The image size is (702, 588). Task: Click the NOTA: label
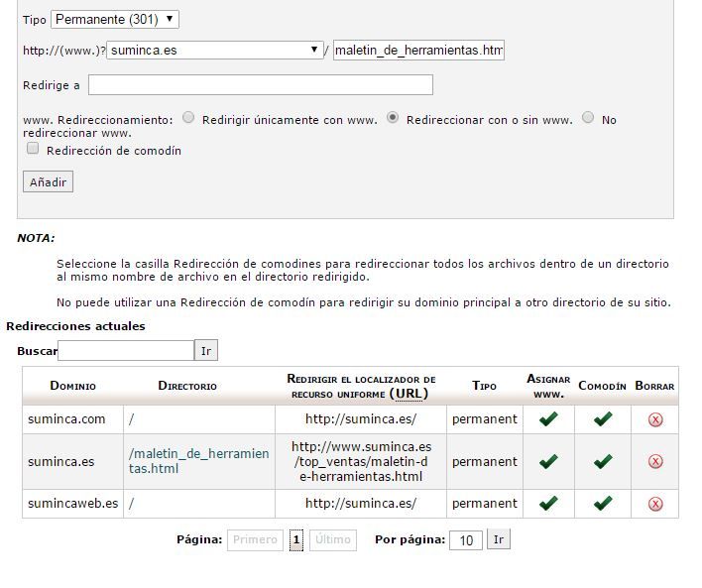(36, 238)
